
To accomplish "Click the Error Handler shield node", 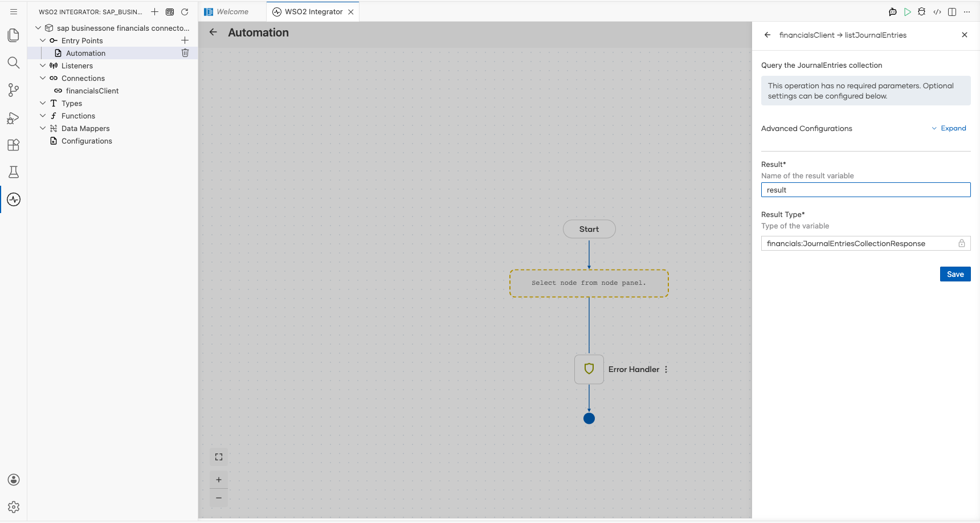I will [x=589, y=369].
